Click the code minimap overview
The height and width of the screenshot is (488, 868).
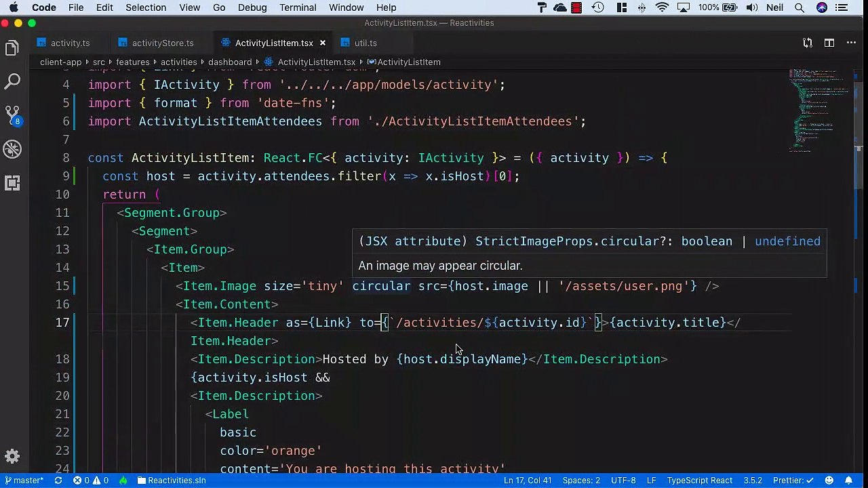[x=819, y=108]
